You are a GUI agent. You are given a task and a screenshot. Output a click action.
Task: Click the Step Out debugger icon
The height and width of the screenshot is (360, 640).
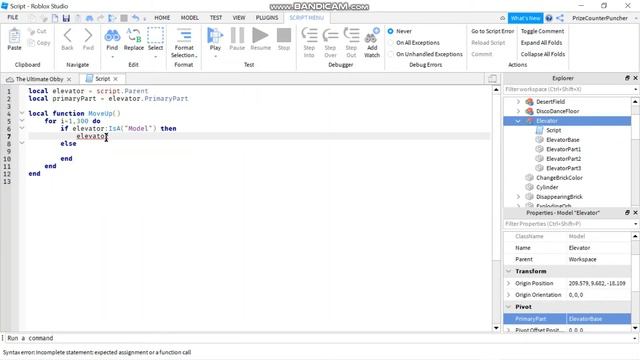(x=351, y=35)
